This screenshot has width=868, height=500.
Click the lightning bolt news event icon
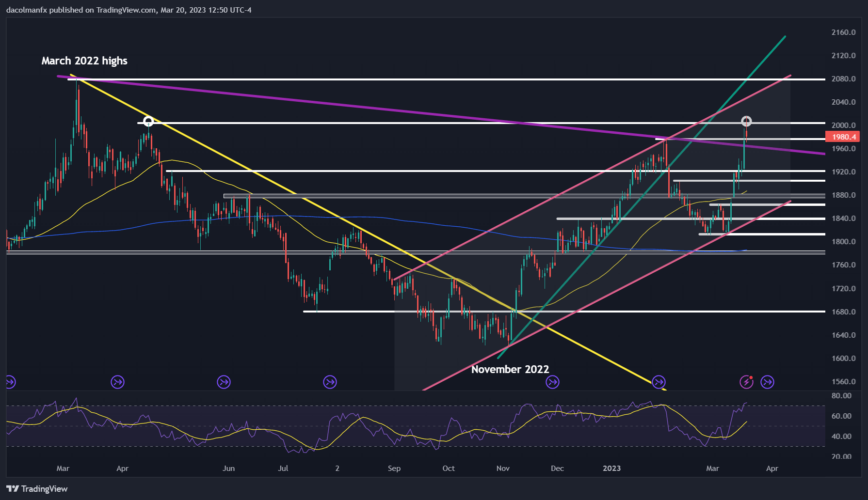746,382
